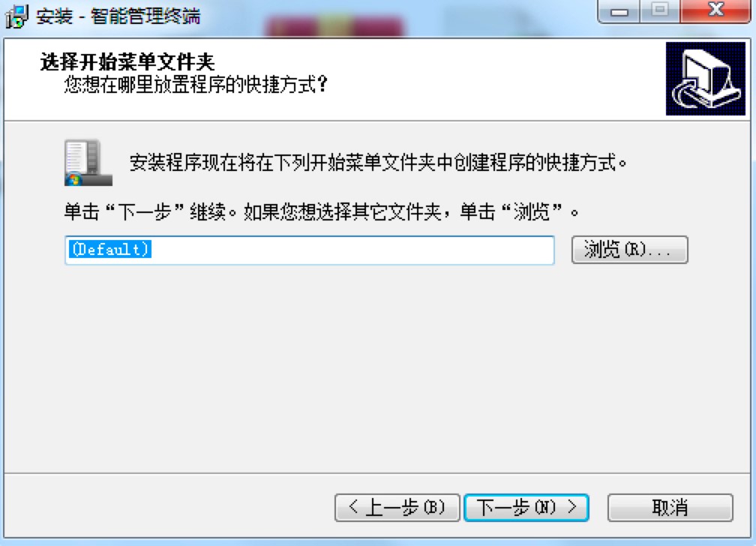Click the 安装程序现在将 description sentence
The image size is (756, 546).
coord(378,162)
